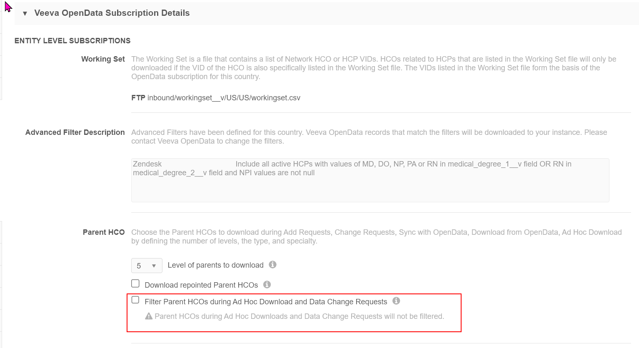The height and width of the screenshot is (348, 644).
Task: Open info icon beside Filter Parent HCOs option
Action: point(396,301)
